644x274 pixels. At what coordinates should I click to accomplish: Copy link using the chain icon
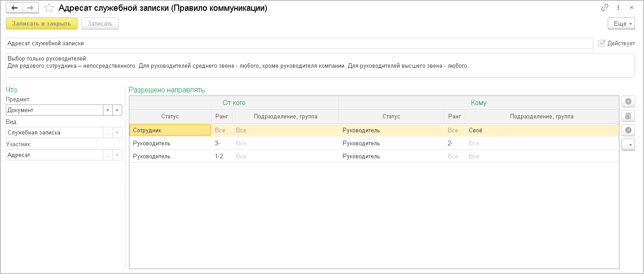tap(605, 8)
